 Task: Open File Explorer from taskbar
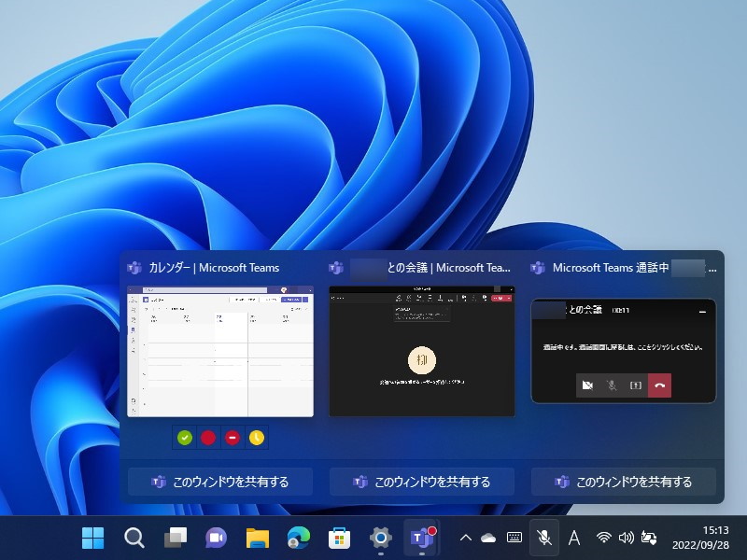[x=258, y=539]
